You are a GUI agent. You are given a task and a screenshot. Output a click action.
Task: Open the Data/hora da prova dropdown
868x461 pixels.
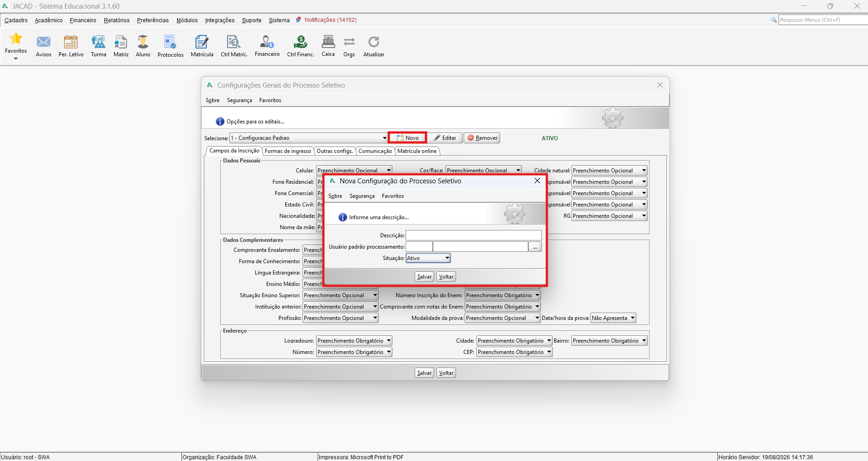[613, 318]
